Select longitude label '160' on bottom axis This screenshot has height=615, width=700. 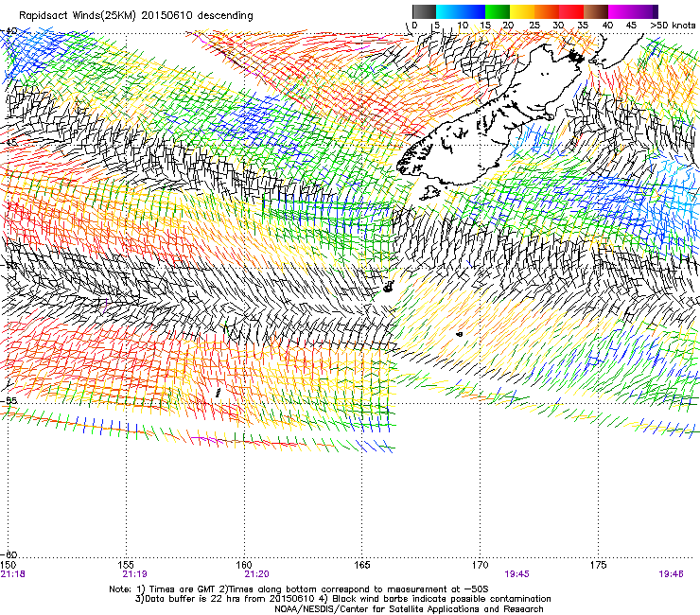click(x=244, y=565)
